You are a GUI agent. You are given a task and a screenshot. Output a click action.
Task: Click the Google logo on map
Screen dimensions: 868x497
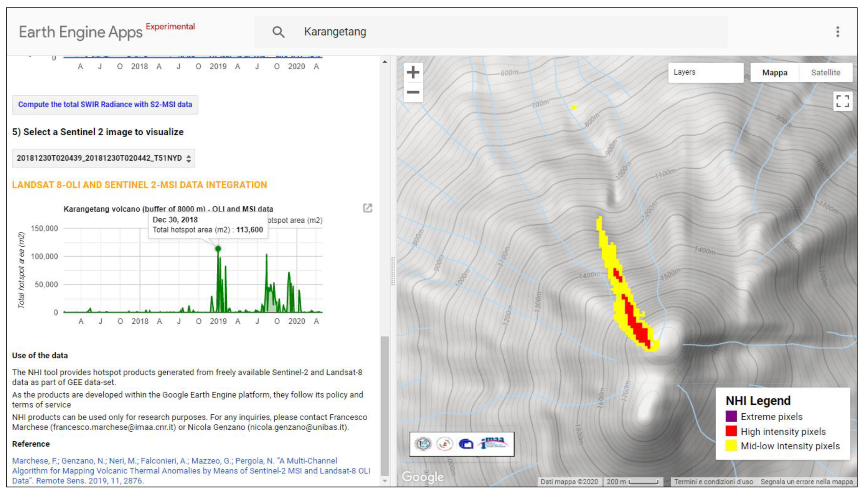(x=423, y=477)
